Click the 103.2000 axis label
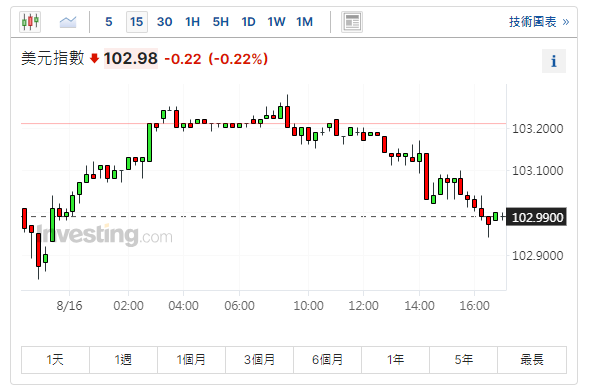Screen dimensions: 594x389 point(537,129)
